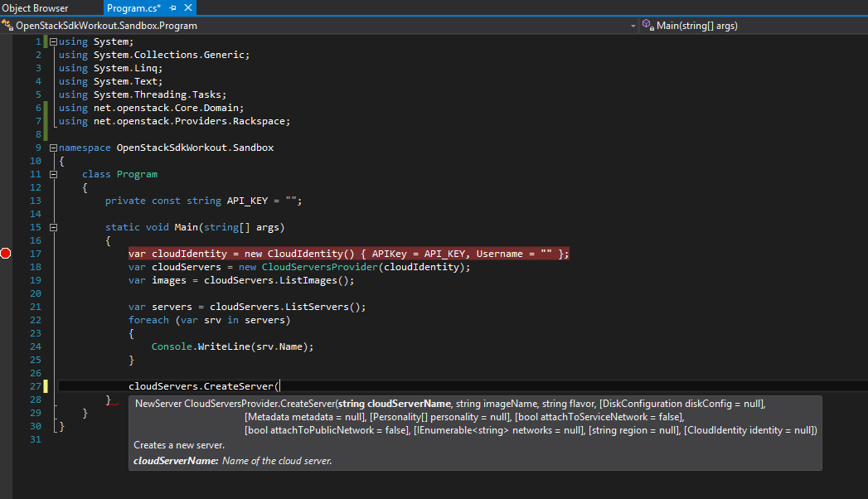Click the method icon beside Main(string[] args)
This screenshot has width=868, height=499.
pyautogui.click(x=647, y=26)
